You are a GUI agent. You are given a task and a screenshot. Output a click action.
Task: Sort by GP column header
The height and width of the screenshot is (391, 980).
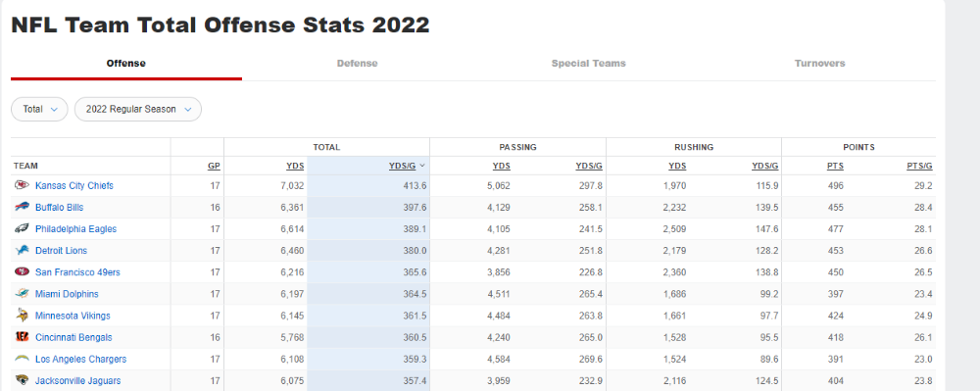pyautogui.click(x=215, y=166)
